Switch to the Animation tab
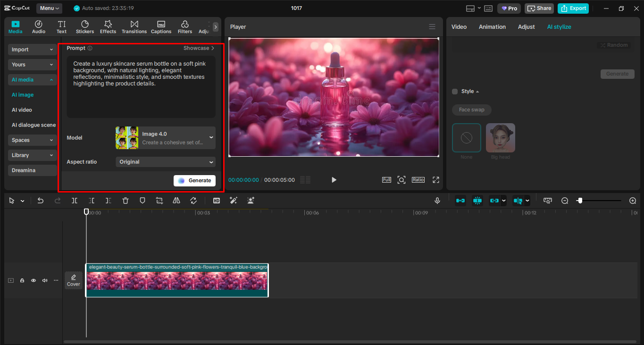Image resolution: width=644 pixels, height=345 pixels. coord(492,27)
